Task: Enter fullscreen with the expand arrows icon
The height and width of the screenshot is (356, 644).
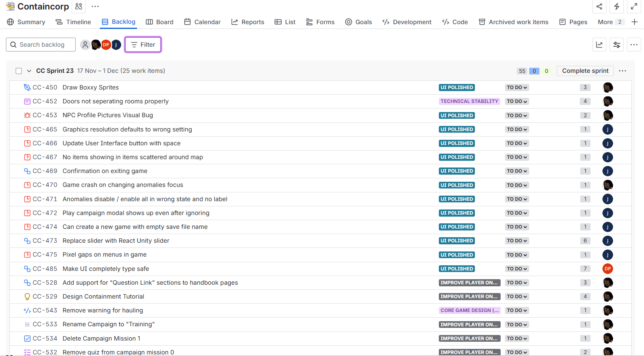Action: tap(634, 6)
